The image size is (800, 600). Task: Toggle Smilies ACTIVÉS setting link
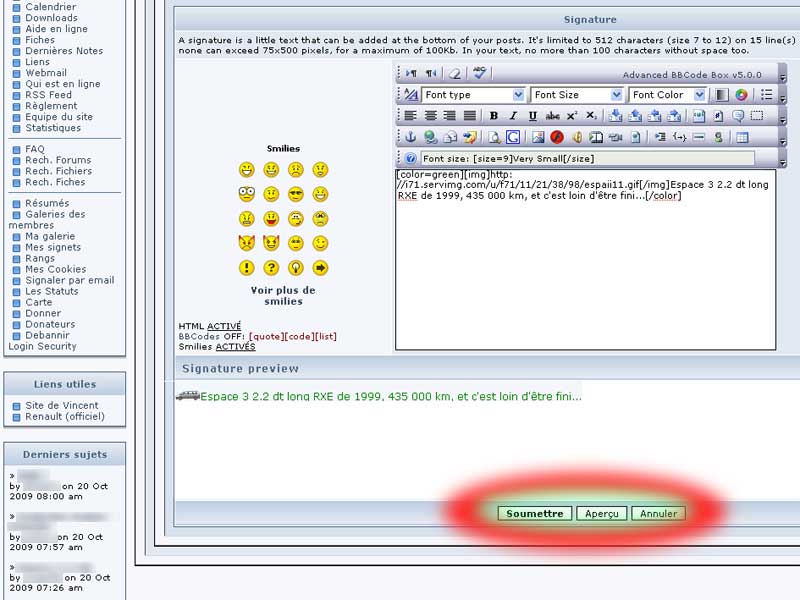(x=235, y=347)
